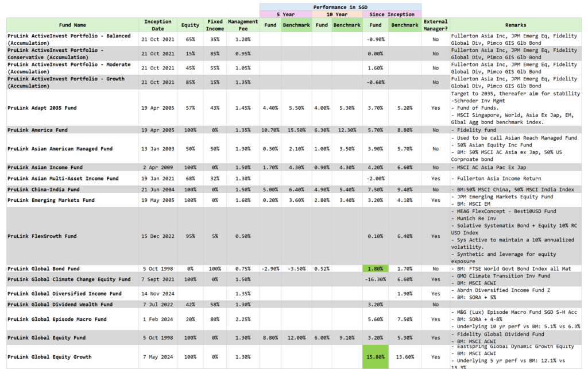Screen dimensions: 588x369
Task: Select the Performance in SGD merged header
Action: click(341, 6)
